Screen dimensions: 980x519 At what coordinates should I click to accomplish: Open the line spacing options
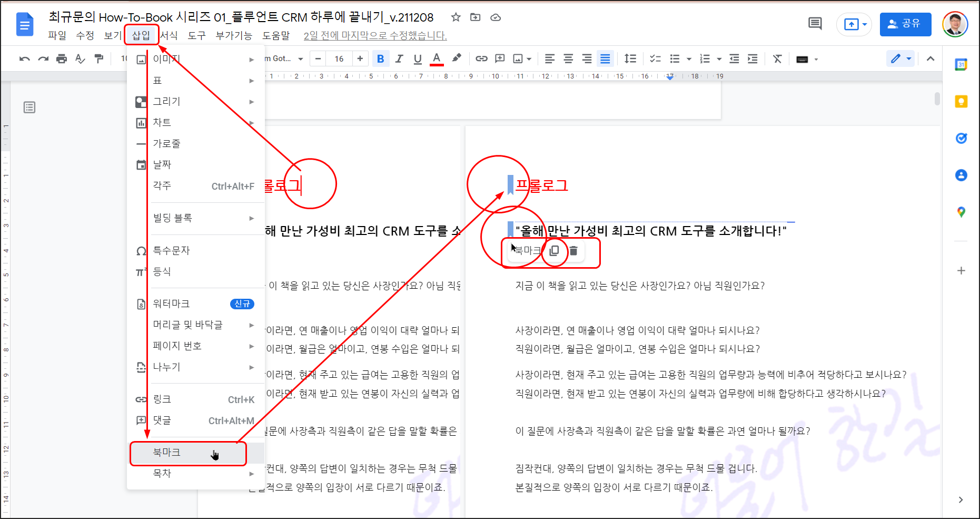pos(630,59)
